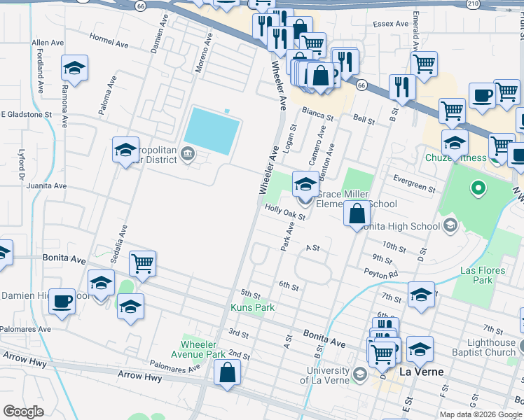Select the shopping cart marker left of the cafe marker
The width and height of the screenshot is (524, 420).
coord(453,112)
